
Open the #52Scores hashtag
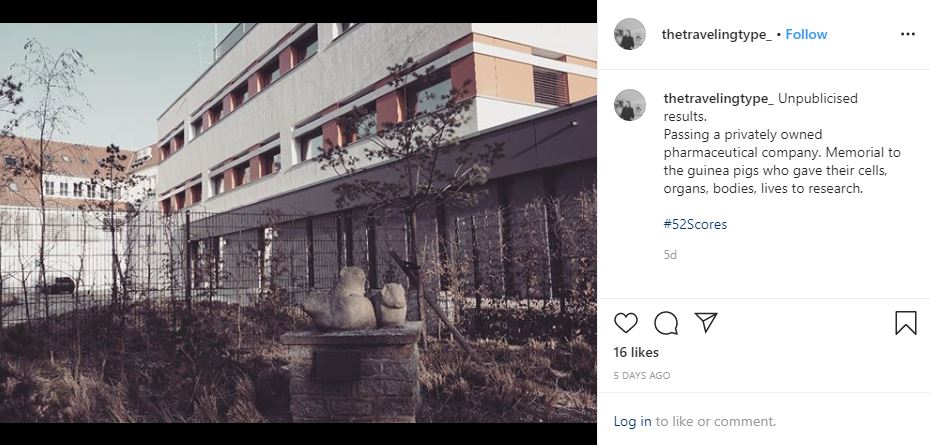tap(695, 224)
